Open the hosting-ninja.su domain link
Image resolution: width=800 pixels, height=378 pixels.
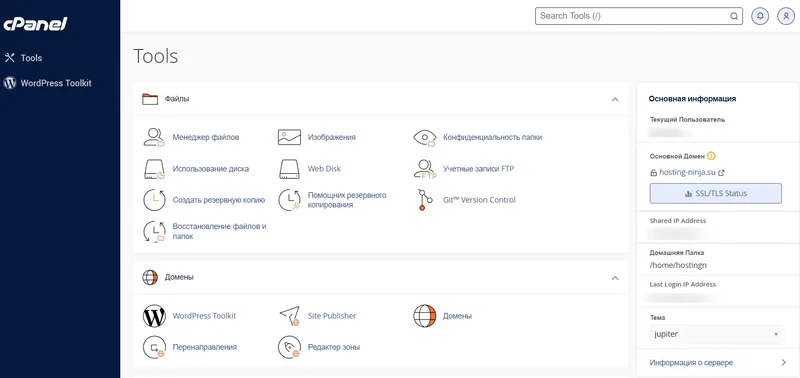(687, 172)
